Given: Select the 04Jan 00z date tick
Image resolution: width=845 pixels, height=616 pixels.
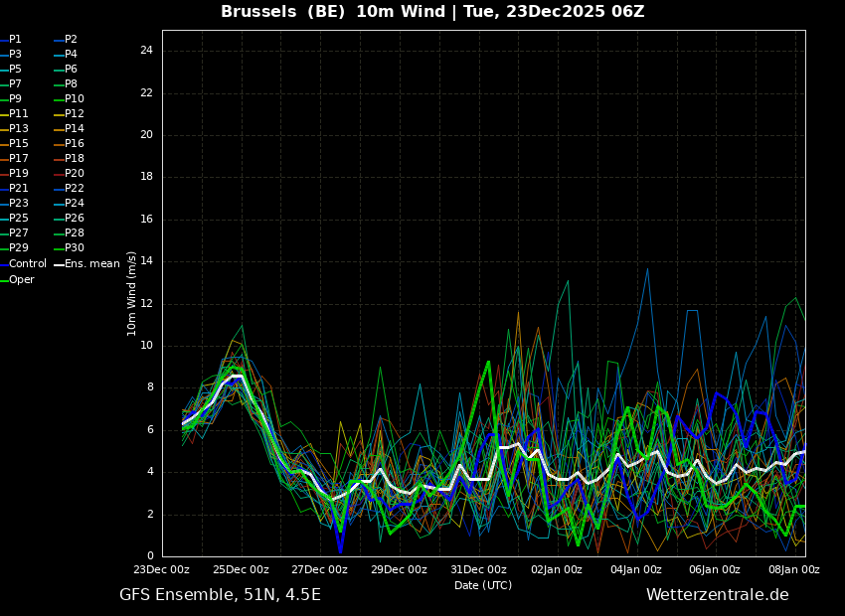Looking at the screenshot, I should click(x=635, y=569).
